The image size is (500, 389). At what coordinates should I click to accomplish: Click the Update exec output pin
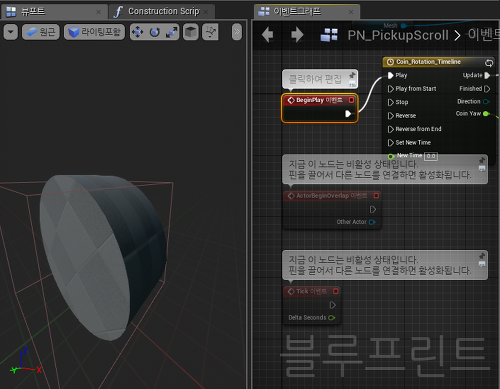coord(487,75)
